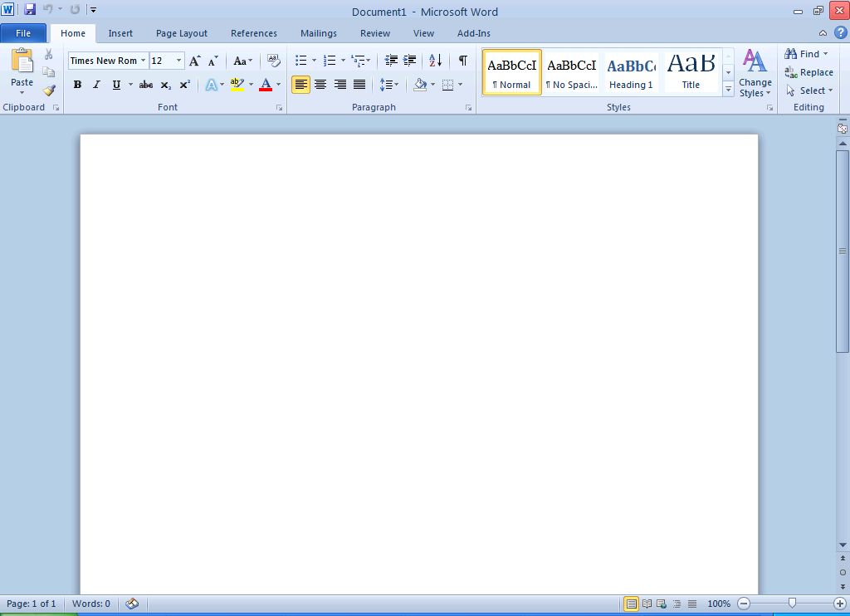
Task: Select the Center alignment icon
Action: (320, 85)
